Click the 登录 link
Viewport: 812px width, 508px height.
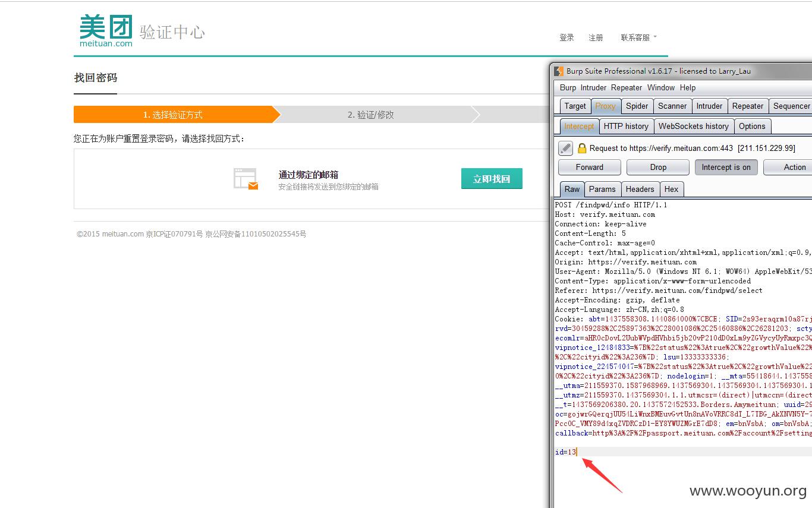coord(566,37)
